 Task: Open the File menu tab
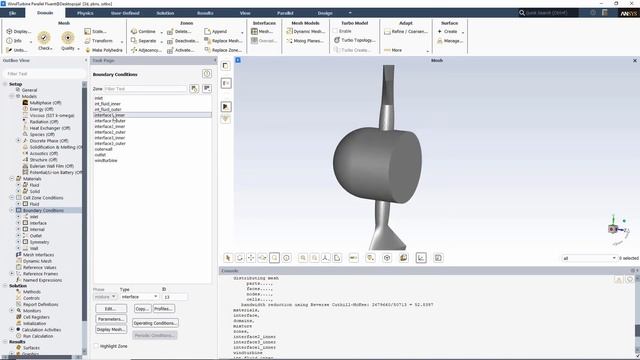(x=12, y=13)
